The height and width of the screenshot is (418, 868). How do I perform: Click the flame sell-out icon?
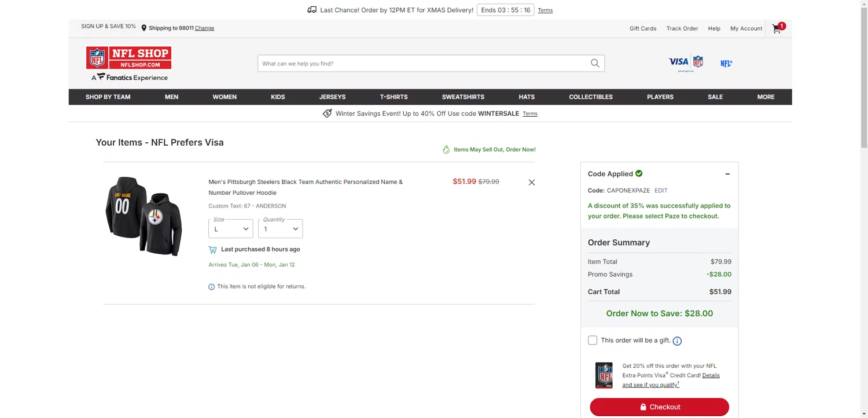[446, 150]
